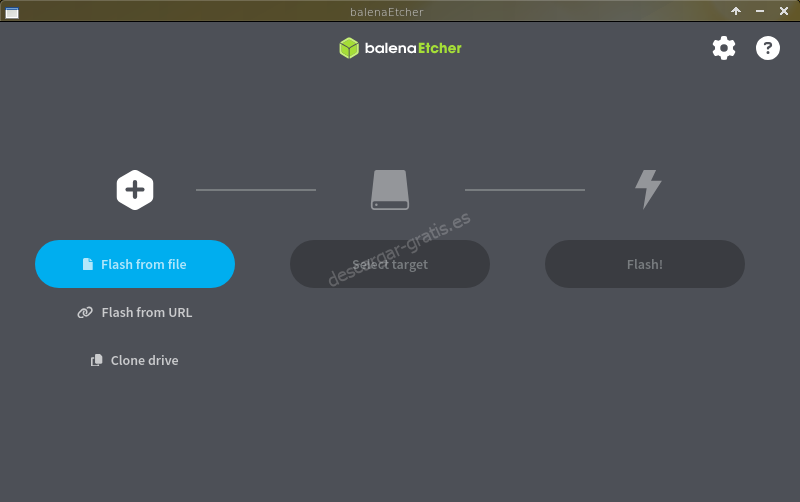Image resolution: width=800 pixels, height=502 pixels.
Task: Click the balenaEtcher header logo text
Action: pos(413,48)
